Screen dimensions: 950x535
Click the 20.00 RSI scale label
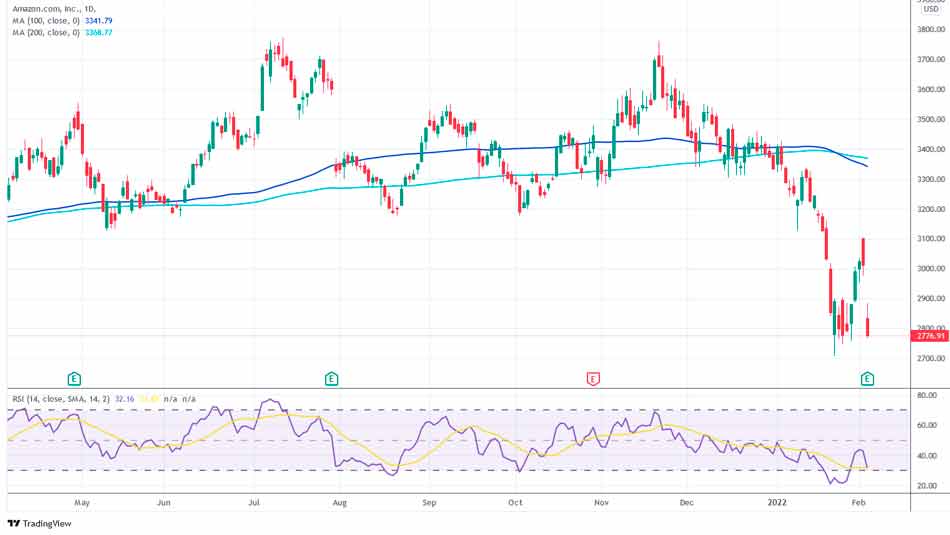[927, 486]
